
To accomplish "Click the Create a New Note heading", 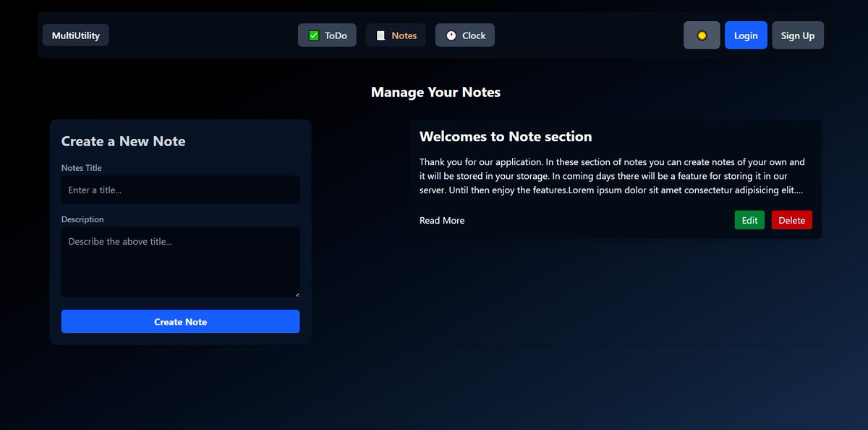I will 124,141.
